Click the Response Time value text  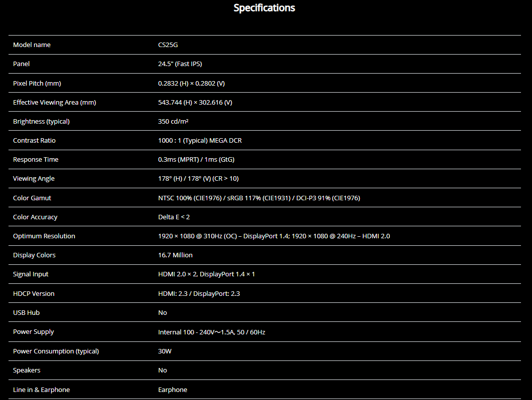pyautogui.click(x=196, y=160)
